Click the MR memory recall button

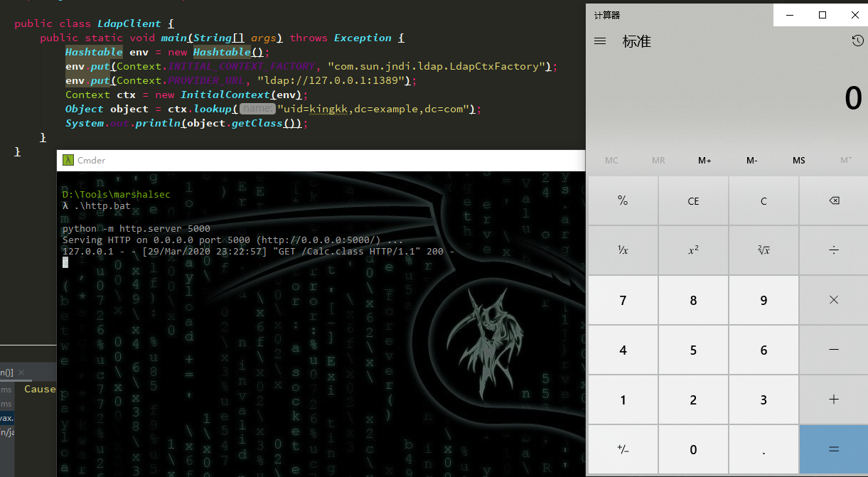point(658,160)
